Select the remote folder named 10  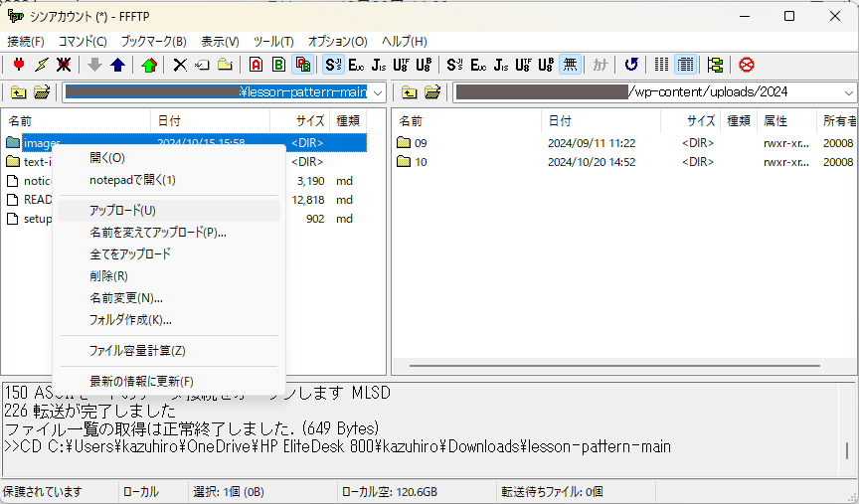(421, 162)
